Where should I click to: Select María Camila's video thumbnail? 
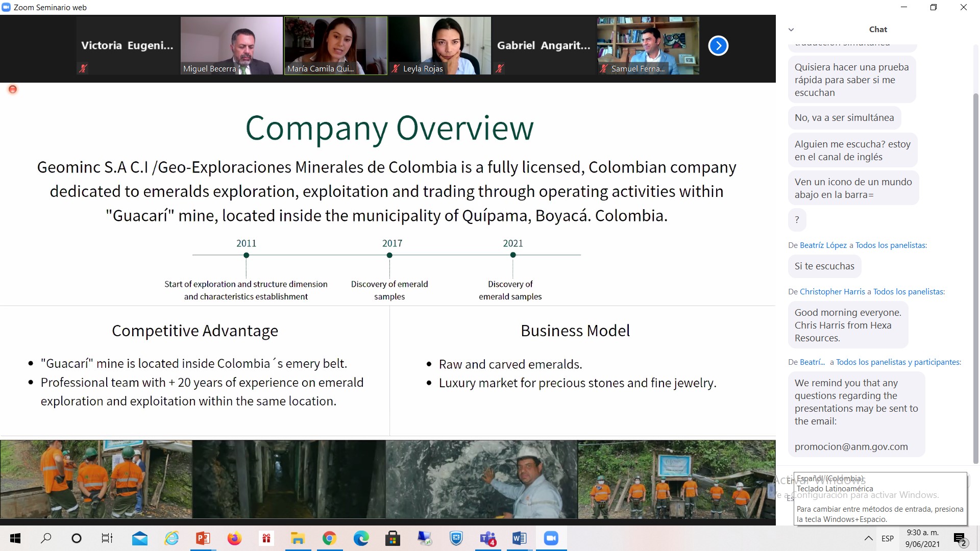coord(336,45)
